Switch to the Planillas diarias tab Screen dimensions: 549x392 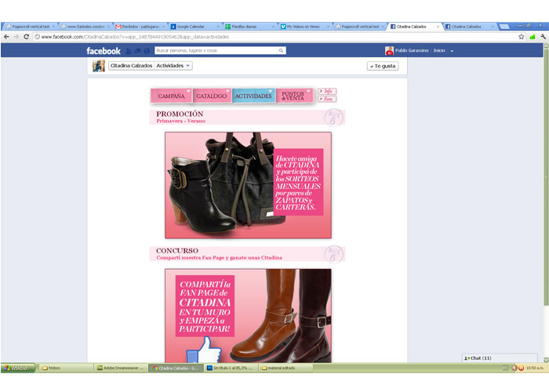(x=249, y=27)
